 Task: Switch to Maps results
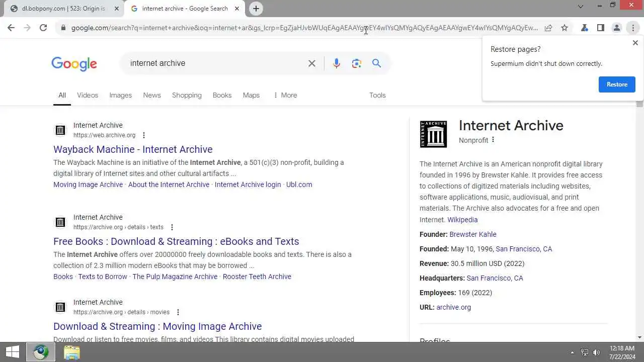pyautogui.click(x=251, y=95)
